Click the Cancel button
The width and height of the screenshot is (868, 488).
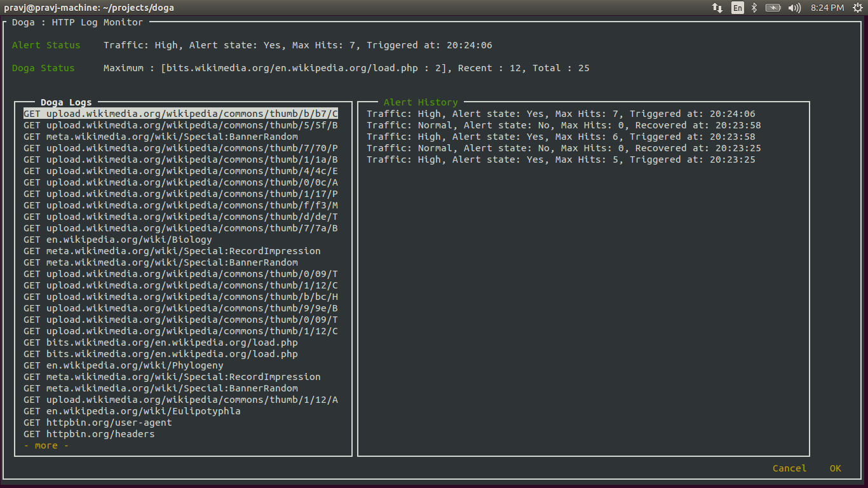click(x=790, y=468)
